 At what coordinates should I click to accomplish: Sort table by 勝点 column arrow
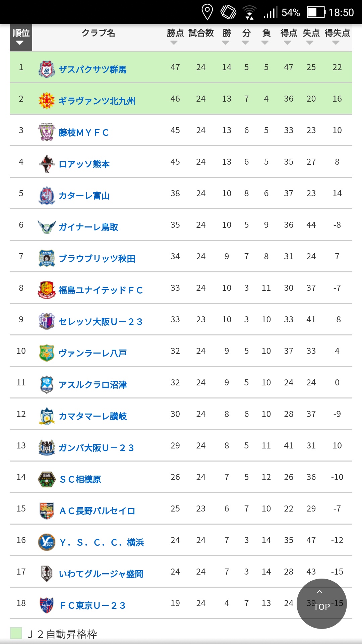click(x=174, y=43)
